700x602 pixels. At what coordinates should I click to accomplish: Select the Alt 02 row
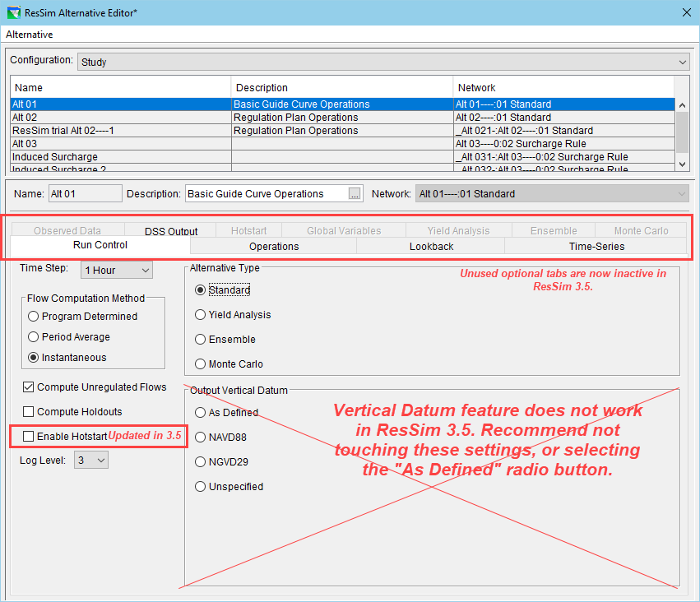342,118
